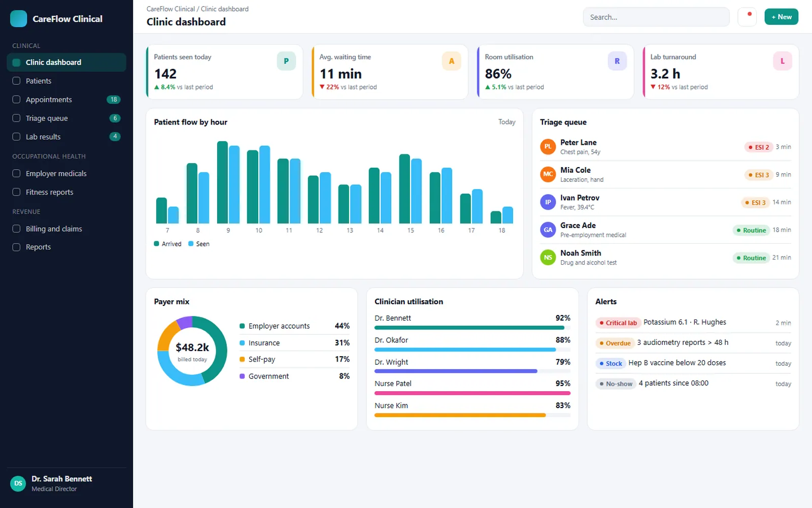The image size is (812, 508).
Task: Click the Employer accounts legend swatch
Action: pyautogui.click(x=242, y=326)
